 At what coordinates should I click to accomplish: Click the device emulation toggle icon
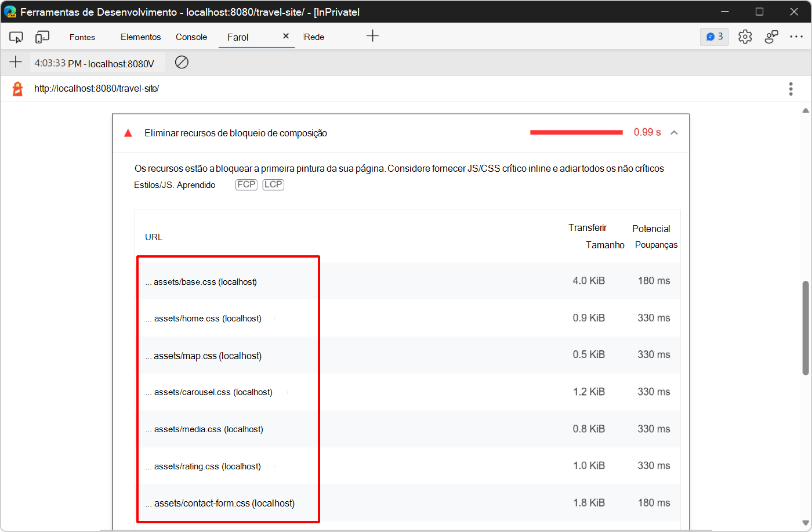pyautogui.click(x=42, y=36)
